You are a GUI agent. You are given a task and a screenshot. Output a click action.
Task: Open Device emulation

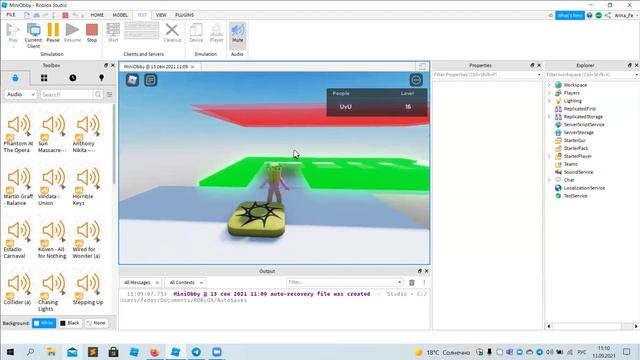pos(196,33)
